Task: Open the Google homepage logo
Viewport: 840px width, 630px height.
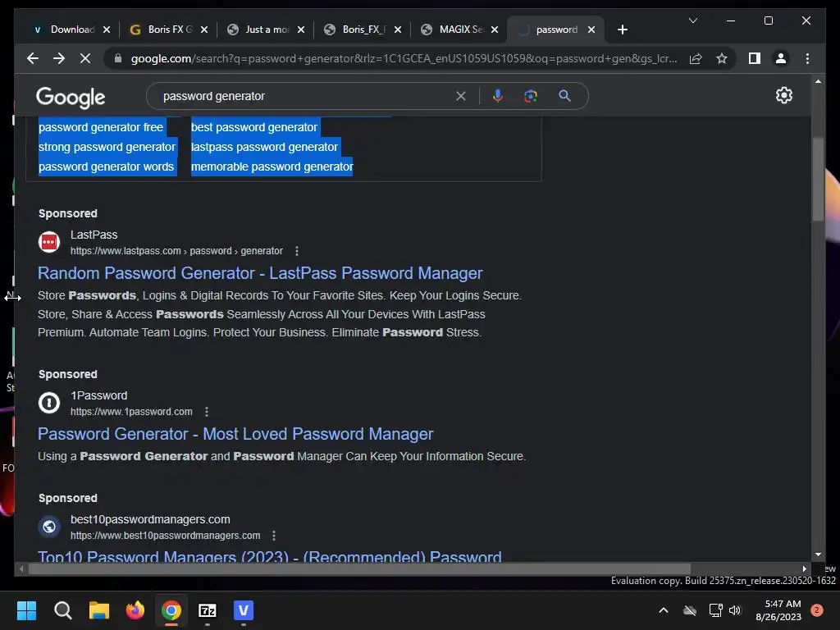Action: (71, 97)
